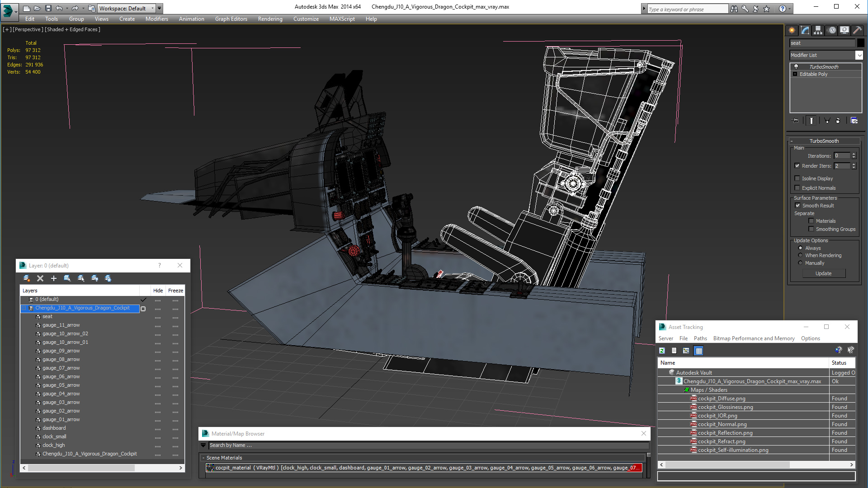Toggle Show End Result icon

pos(811,121)
